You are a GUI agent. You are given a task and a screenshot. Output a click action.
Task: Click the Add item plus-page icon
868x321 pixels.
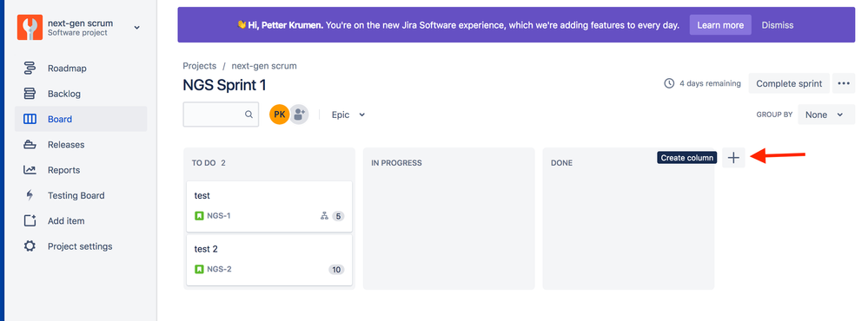pos(30,221)
